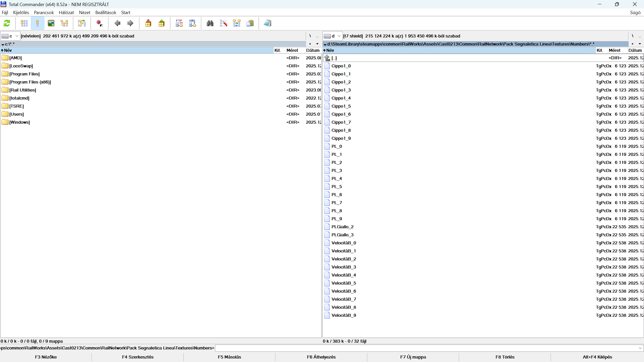Click the Pack files icon
This screenshot has width=644, height=362.
point(148,23)
